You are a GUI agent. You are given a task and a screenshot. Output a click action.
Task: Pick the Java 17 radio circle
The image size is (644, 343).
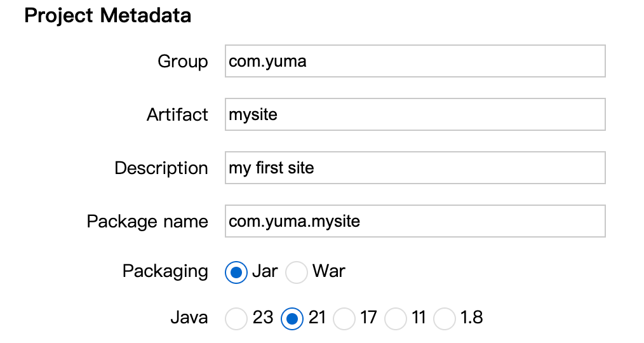[x=344, y=318]
